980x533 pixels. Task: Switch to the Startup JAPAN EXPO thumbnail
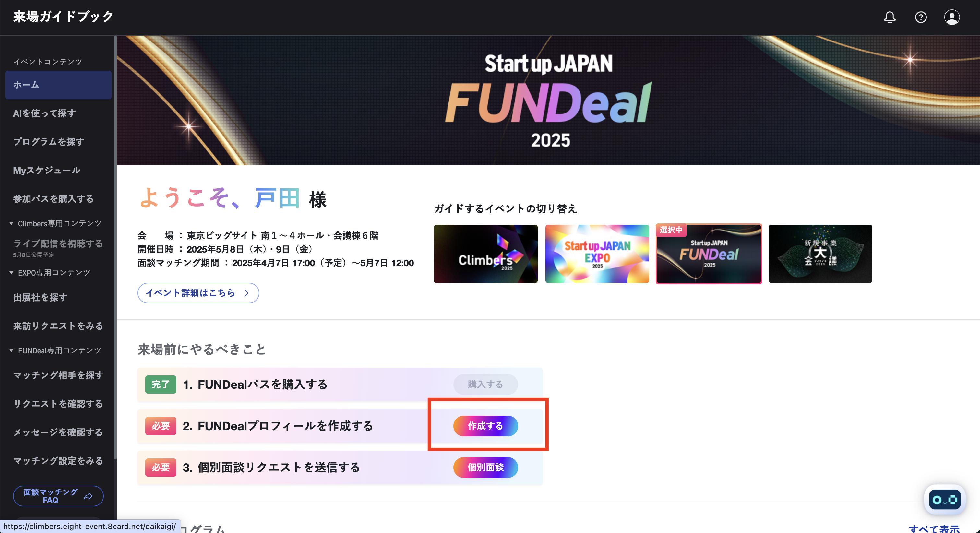(597, 254)
